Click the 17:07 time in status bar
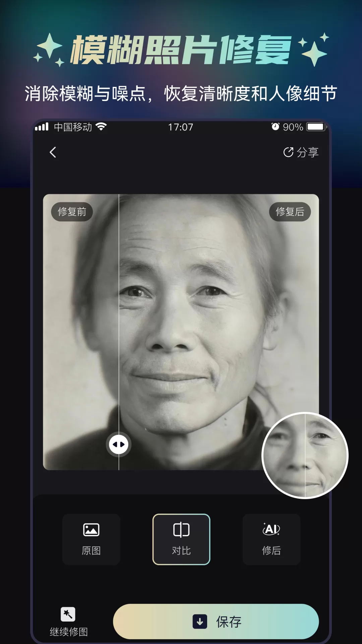The width and height of the screenshot is (362, 644). pyautogui.click(x=181, y=127)
